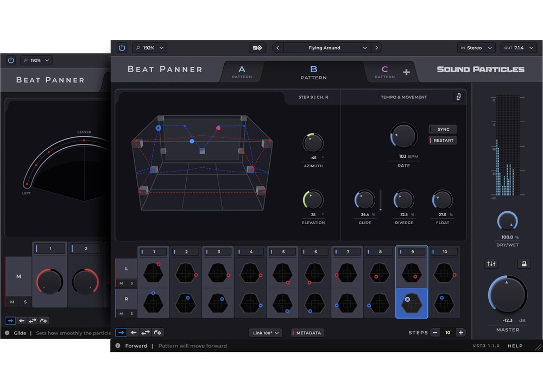Increase steps with the plus button
This screenshot has height=392, width=543.
tap(460, 332)
